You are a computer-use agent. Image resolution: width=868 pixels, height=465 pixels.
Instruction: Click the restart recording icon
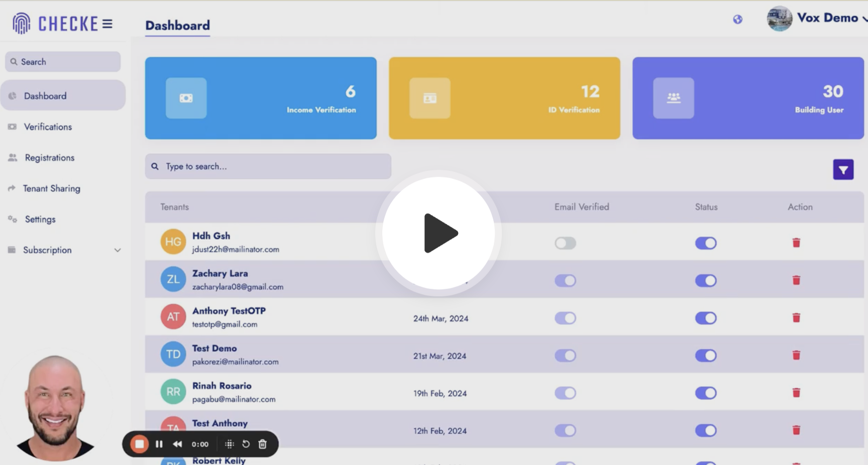pos(246,444)
